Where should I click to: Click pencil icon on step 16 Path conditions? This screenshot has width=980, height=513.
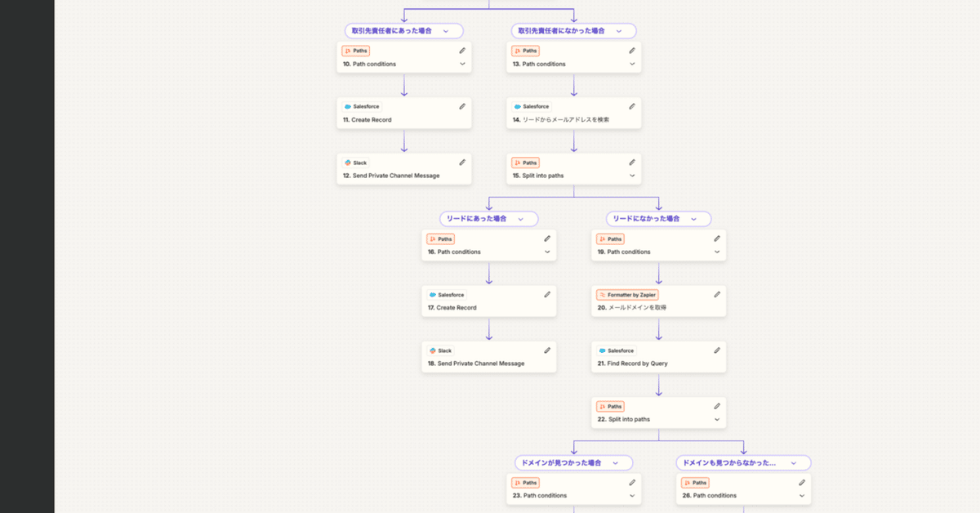point(547,239)
